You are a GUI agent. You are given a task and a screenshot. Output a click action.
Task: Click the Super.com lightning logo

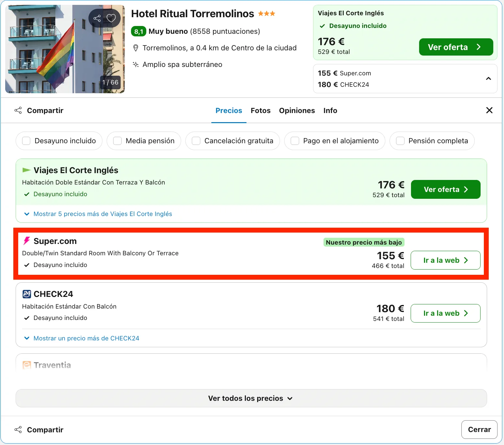27,241
